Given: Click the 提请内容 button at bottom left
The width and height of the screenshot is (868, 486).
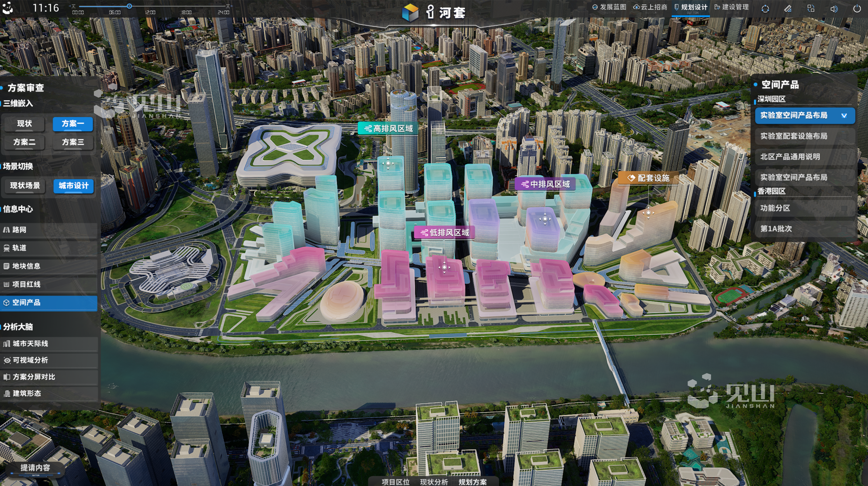Looking at the screenshot, I should tap(35, 468).
